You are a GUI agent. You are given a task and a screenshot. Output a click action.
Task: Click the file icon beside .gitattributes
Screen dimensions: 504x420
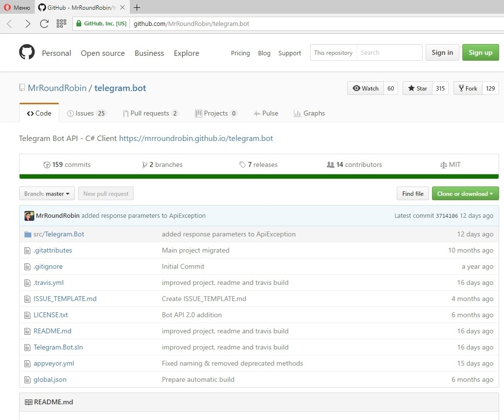tap(27, 250)
